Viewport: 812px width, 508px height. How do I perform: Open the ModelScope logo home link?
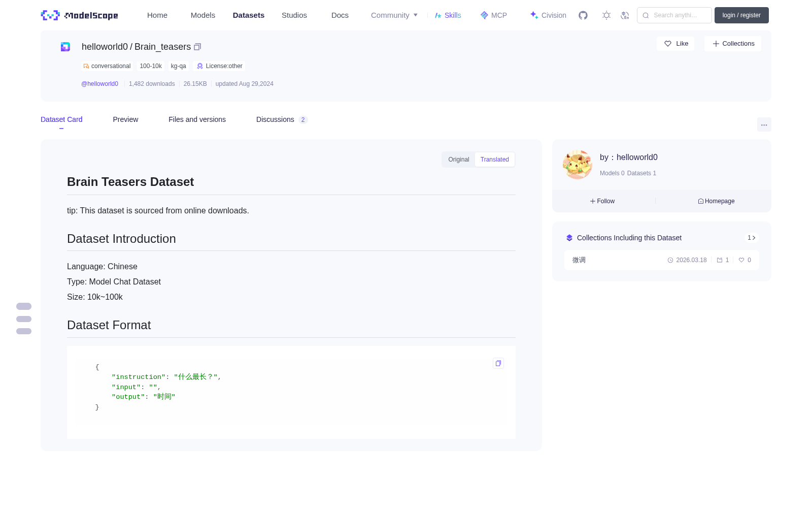tap(80, 15)
